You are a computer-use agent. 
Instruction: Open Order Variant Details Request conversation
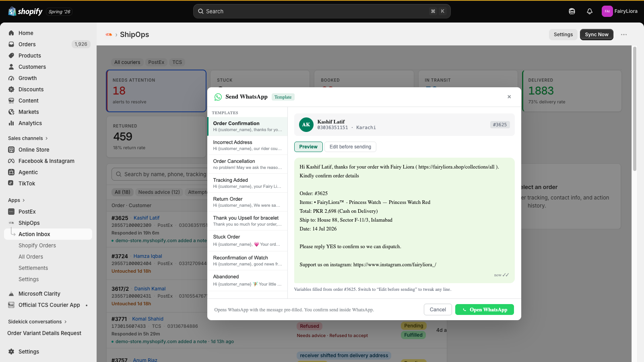pyautogui.click(x=44, y=333)
